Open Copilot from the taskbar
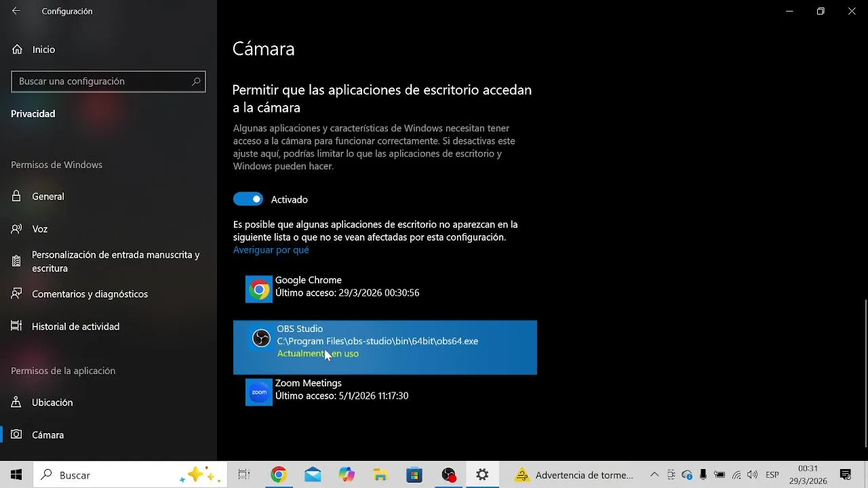The height and width of the screenshot is (488, 868). pyautogui.click(x=347, y=475)
